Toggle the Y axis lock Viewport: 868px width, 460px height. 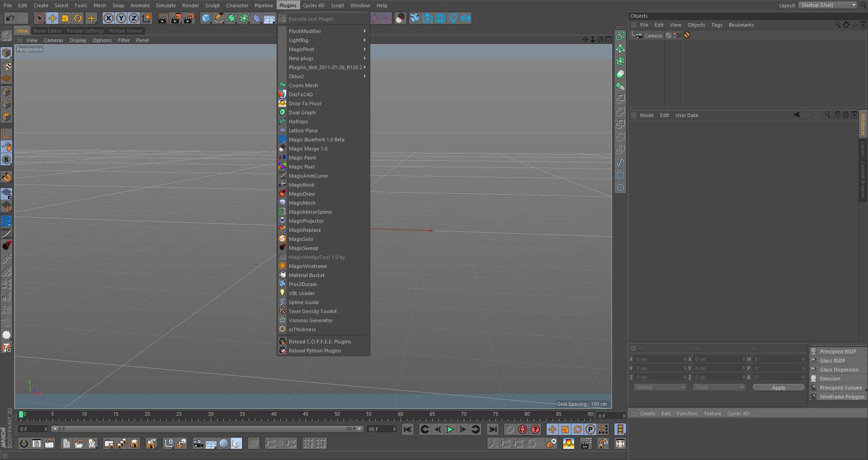tap(121, 18)
